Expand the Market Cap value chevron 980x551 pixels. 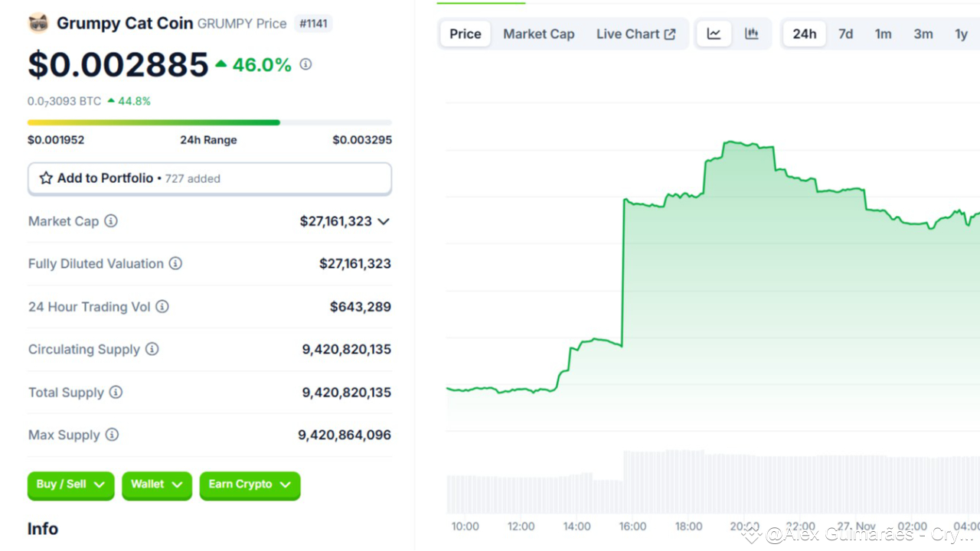(x=384, y=221)
